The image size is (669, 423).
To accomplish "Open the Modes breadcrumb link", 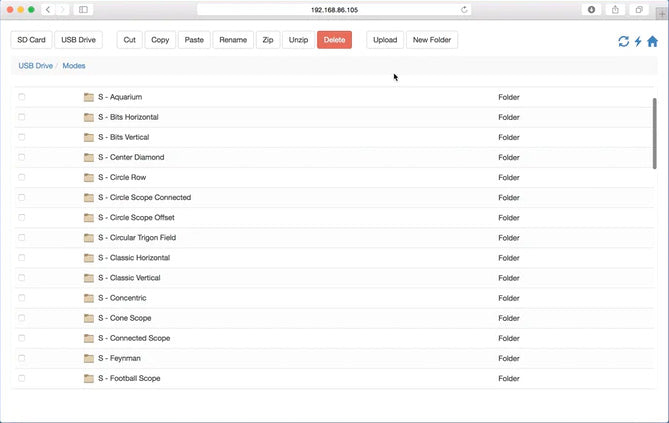I will click(74, 65).
